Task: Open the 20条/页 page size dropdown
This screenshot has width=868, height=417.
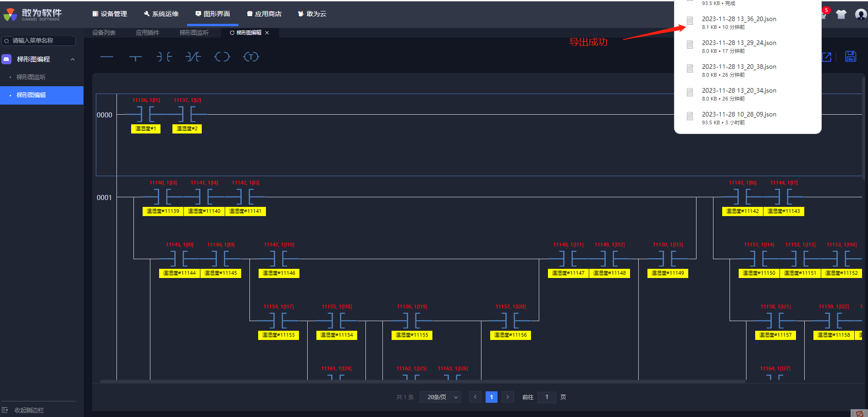Action: (442, 397)
